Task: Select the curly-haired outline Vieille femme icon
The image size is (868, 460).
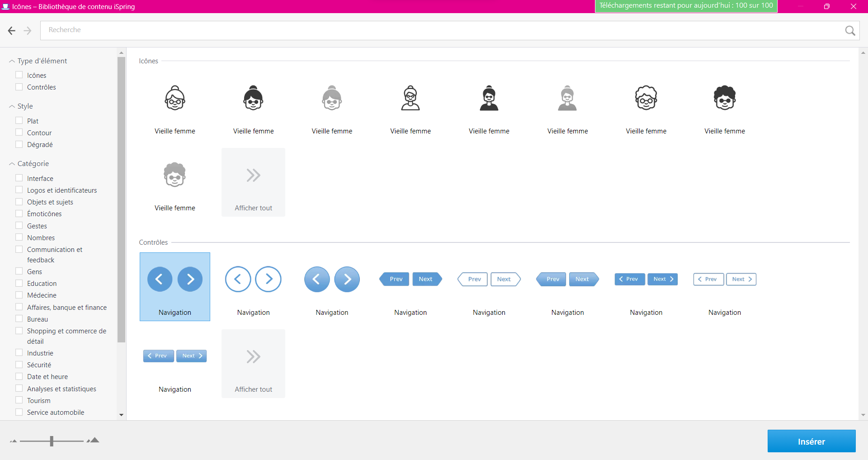Action: pyautogui.click(x=646, y=98)
